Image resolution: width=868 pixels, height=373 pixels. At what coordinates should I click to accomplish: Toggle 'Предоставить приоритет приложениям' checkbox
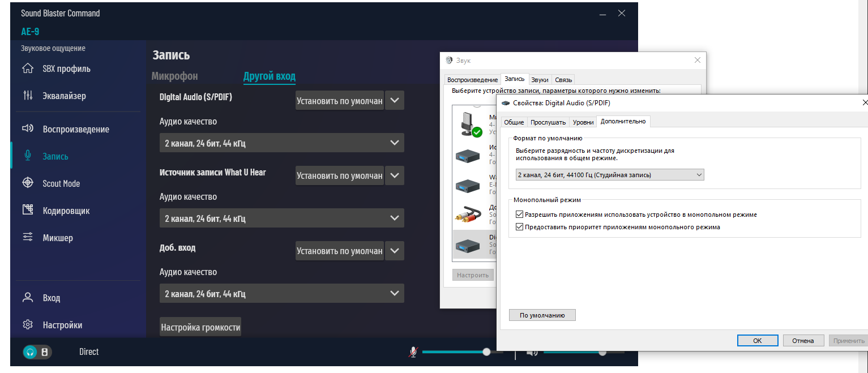520,228
